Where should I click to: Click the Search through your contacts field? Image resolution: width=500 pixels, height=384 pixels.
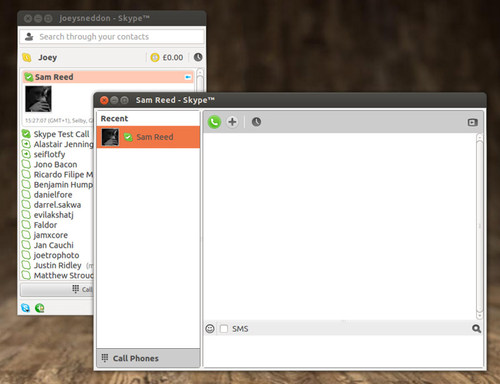[112, 37]
